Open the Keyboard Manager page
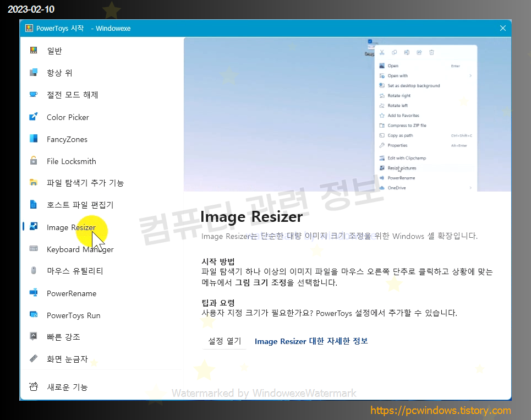 point(80,249)
